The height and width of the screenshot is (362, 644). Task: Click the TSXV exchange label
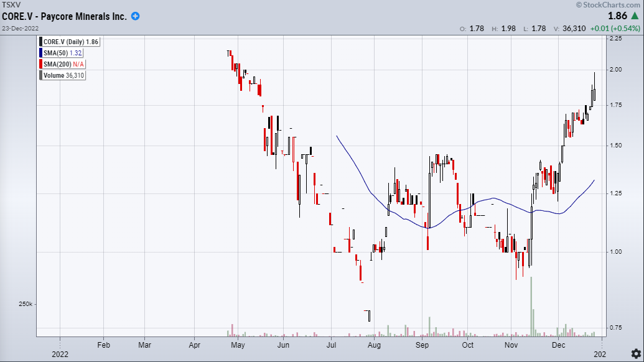pyautogui.click(x=11, y=5)
